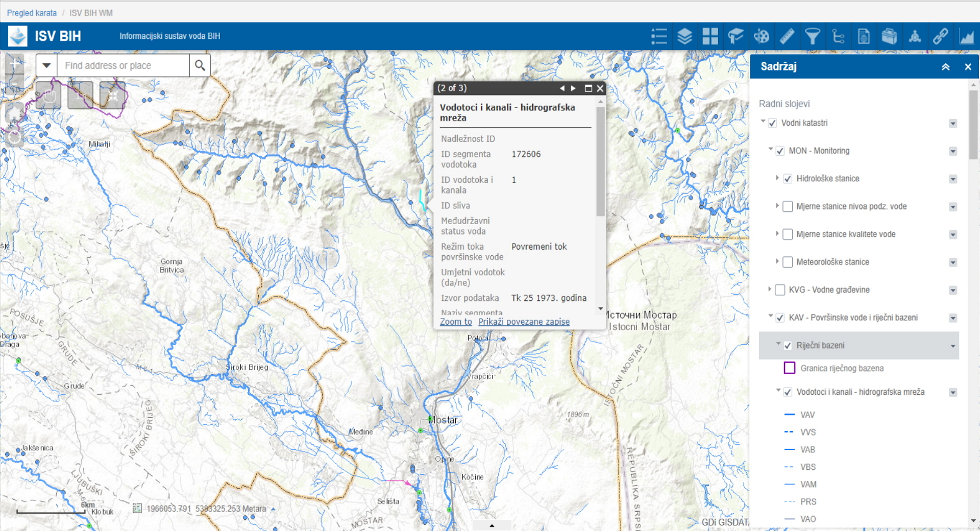This screenshot has width=980, height=531.
Task: Open the area chart tool
Action: [966, 36]
